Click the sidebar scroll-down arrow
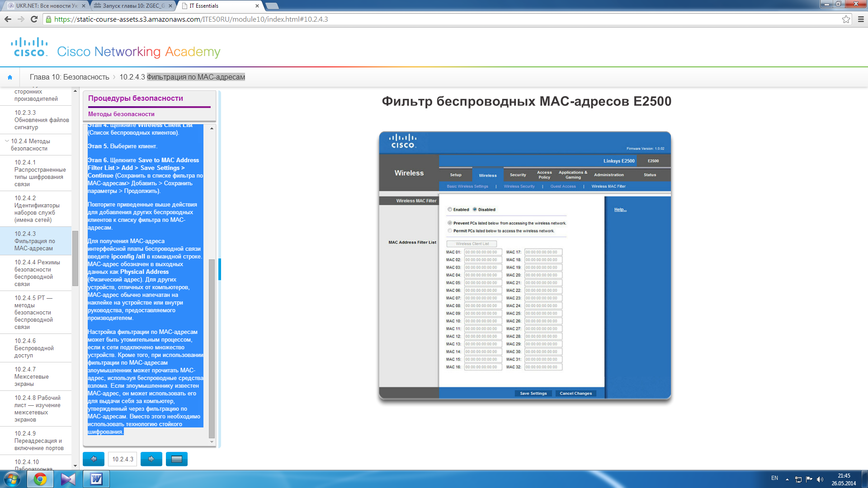The image size is (868, 488). coord(75,465)
